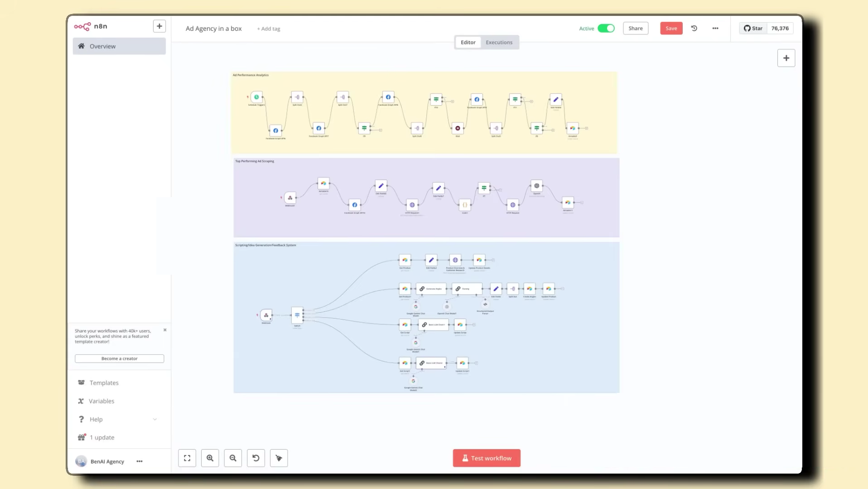Create new item with sidebar plus button
The width and height of the screenshot is (868, 489).
[x=159, y=26]
